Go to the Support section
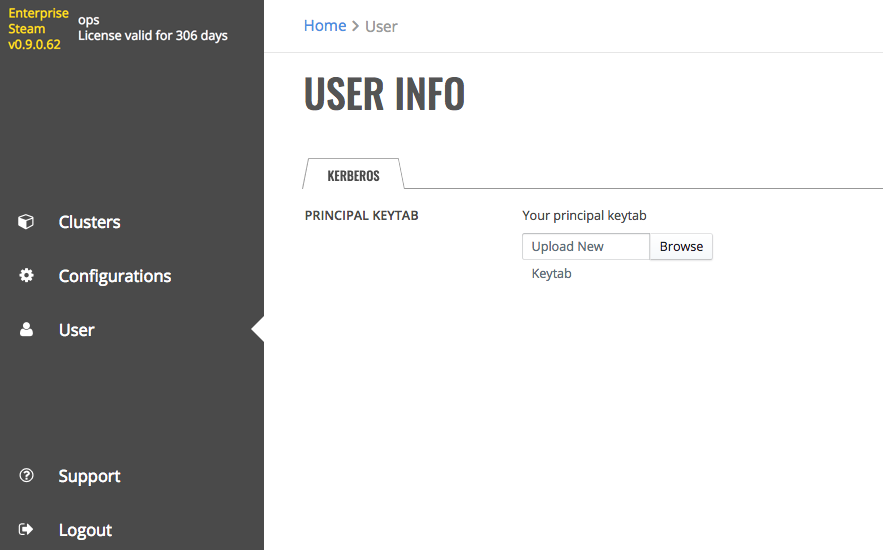This screenshot has width=883, height=550. 90,476
